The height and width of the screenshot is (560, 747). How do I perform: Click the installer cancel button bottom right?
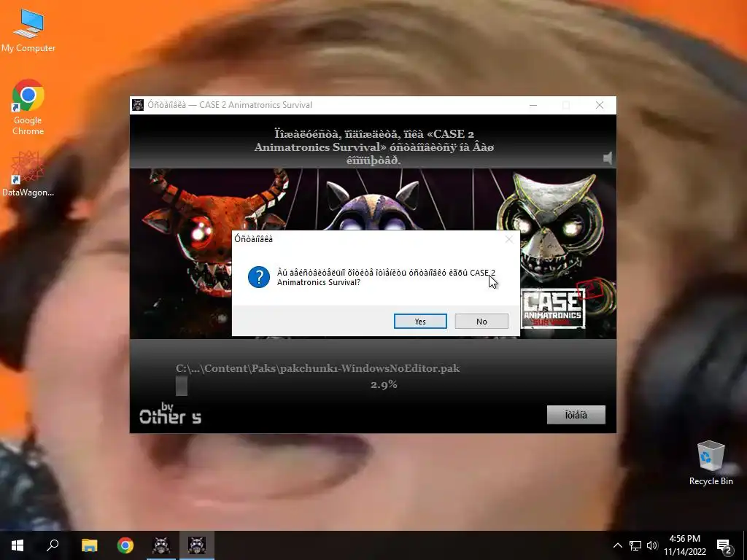[x=576, y=415]
